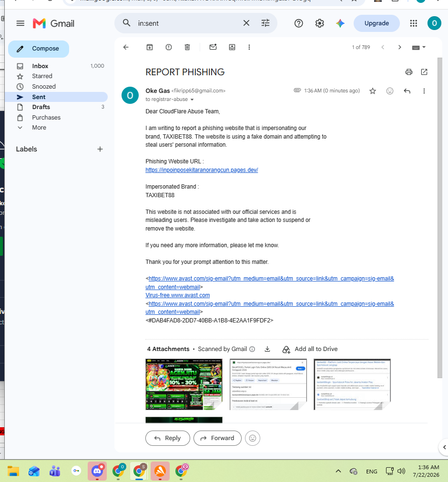Open the Drafts folder
This screenshot has width=448, height=482.
click(56, 107)
